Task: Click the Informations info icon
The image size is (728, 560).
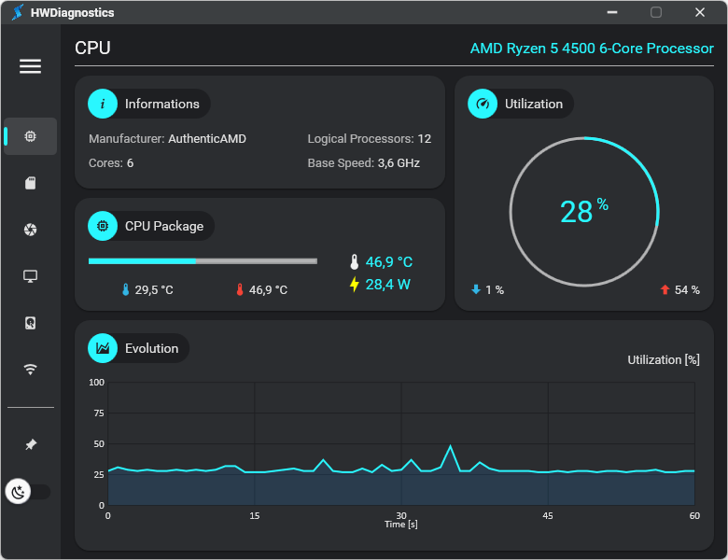Action: [x=103, y=104]
